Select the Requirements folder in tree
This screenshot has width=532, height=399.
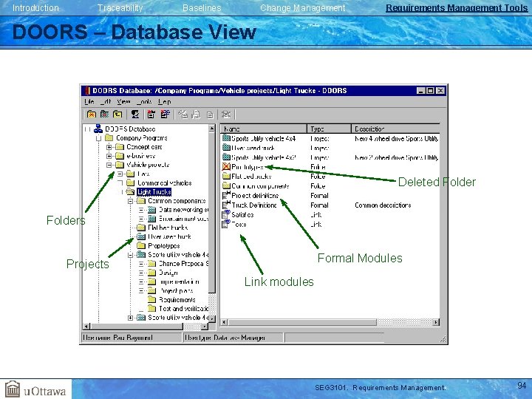177,299
